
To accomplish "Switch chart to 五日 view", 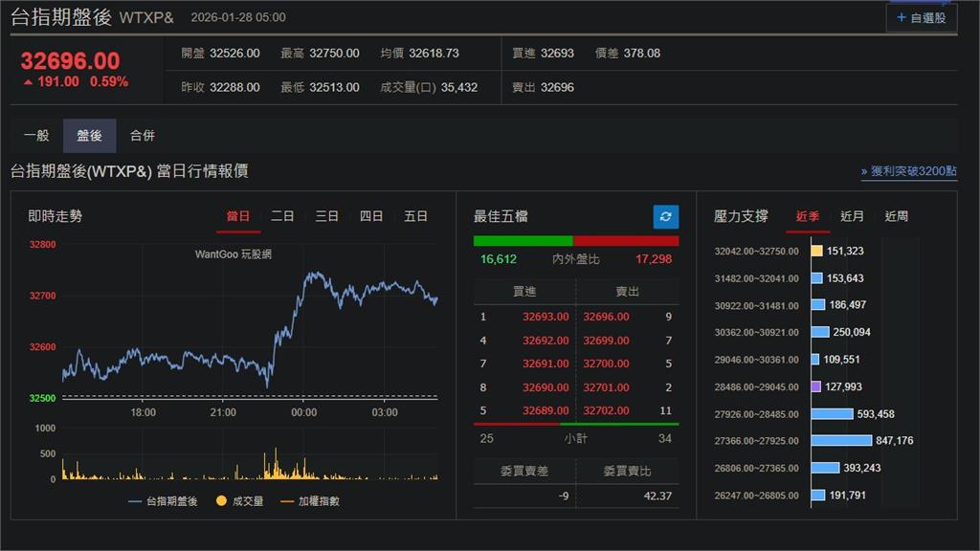I will 415,216.
